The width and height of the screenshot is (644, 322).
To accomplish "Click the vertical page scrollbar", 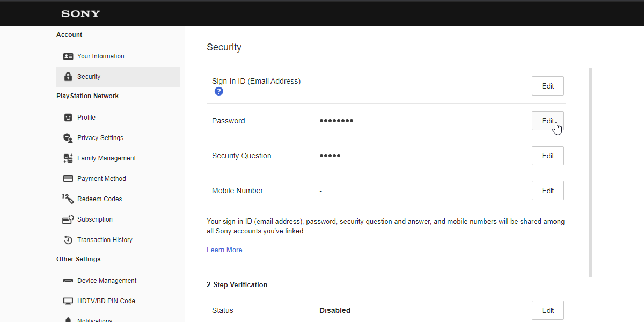I will pos(590,172).
